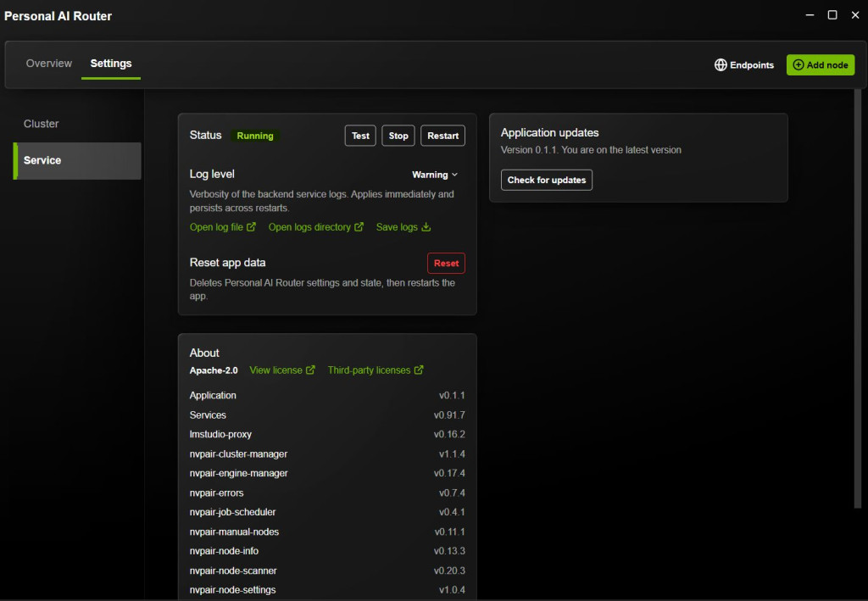Select the Settings tab
The image size is (868, 601).
pos(111,64)
